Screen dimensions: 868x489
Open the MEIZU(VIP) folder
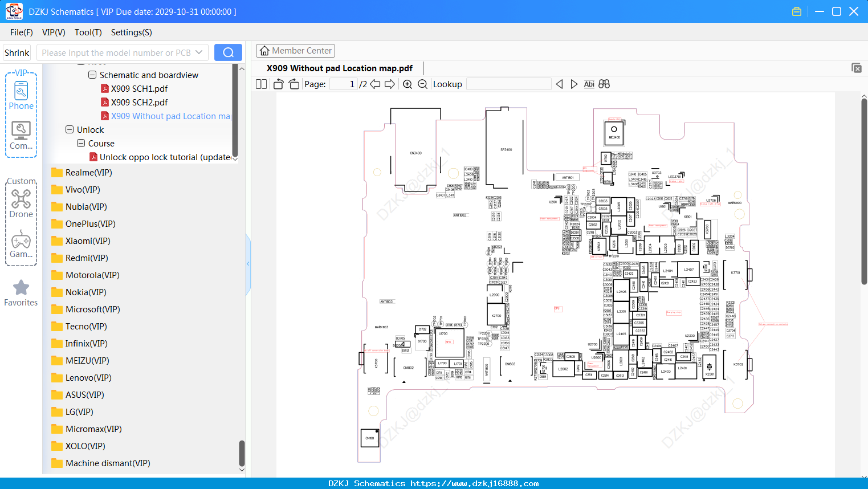80,361
